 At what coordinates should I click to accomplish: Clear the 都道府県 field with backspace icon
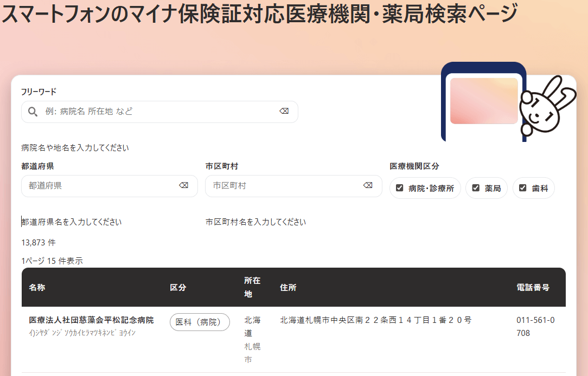point(183,186)
